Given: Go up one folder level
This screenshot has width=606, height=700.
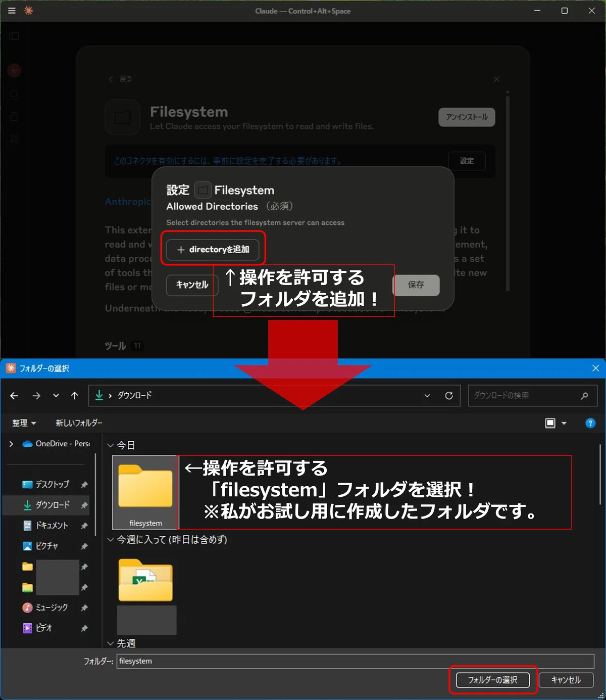Looking at the screenshot, I should click(75, 396).
